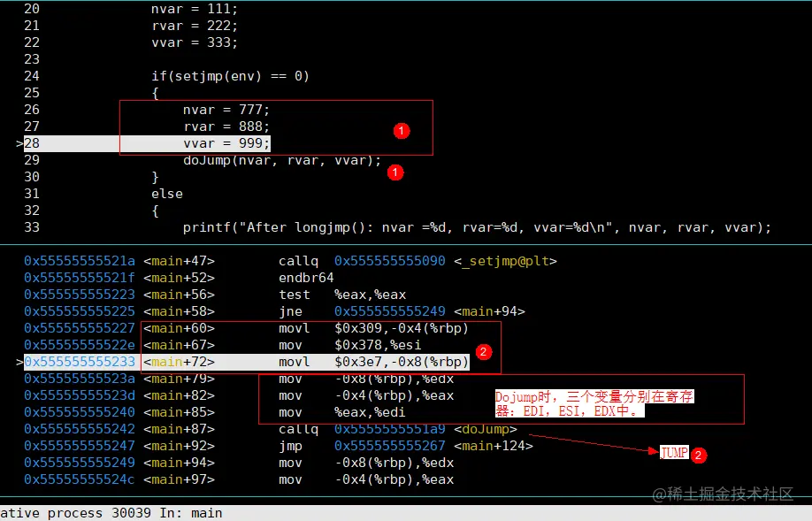
Task: Click address 0x555555555249 at main+94
Action: (x=80, y=463)
